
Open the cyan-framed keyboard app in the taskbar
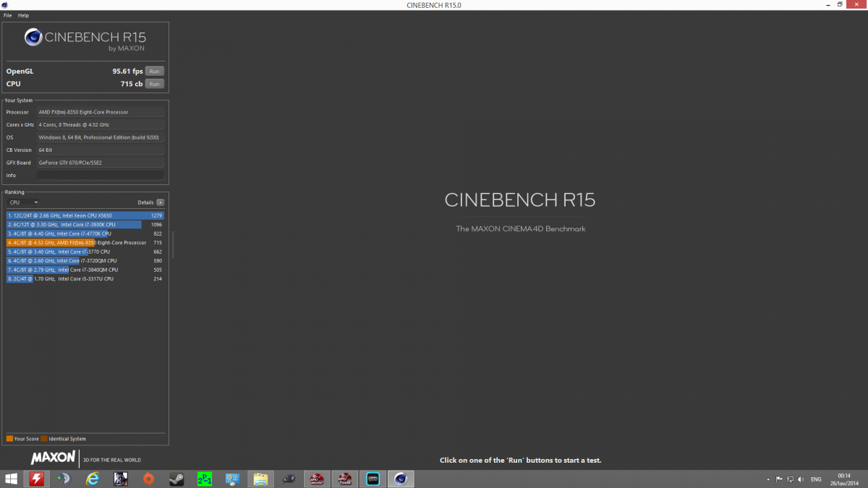click(x=373, y=479)
